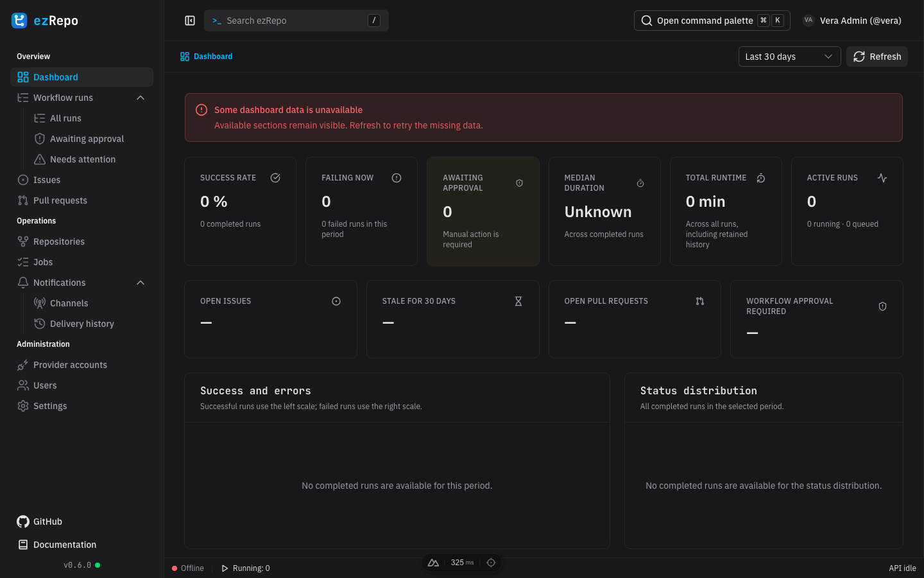Click the Active Runs activity icon
The width and height of the screenshot is (924, 578).
click(882, 178)
